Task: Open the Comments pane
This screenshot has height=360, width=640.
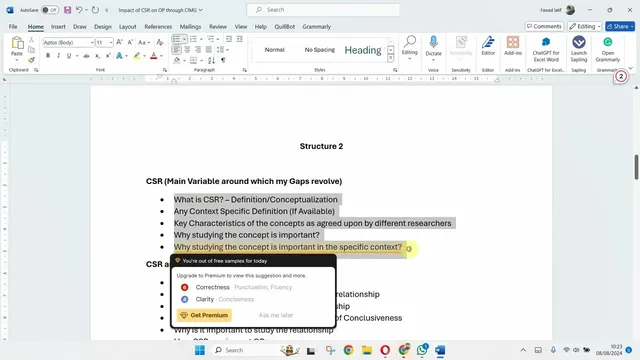Action: pyautogui.click(x=544, y=27)
